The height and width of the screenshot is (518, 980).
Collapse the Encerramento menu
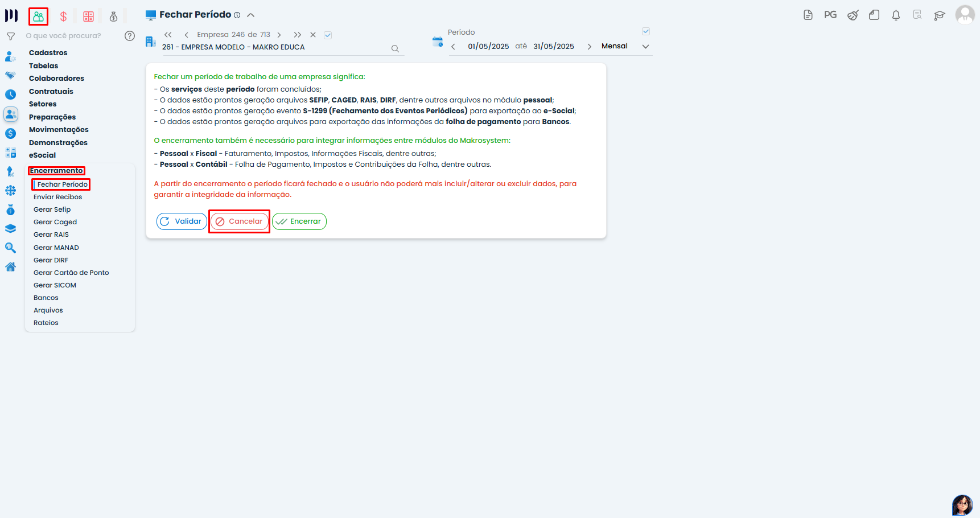[x=56, y=171]
